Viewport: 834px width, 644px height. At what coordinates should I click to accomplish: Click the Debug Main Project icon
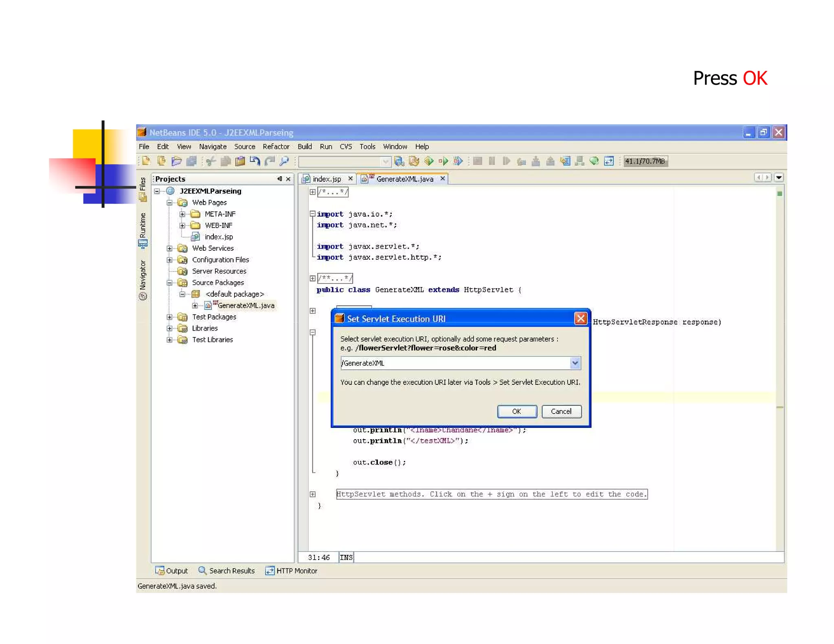[443, 161]
